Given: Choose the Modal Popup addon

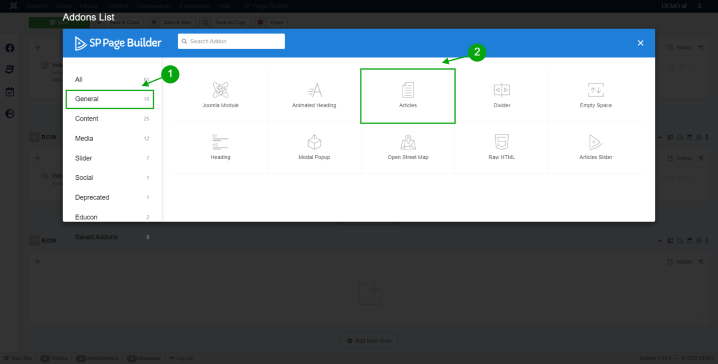Looking at the screenshot, I should [x=314, y=147].
